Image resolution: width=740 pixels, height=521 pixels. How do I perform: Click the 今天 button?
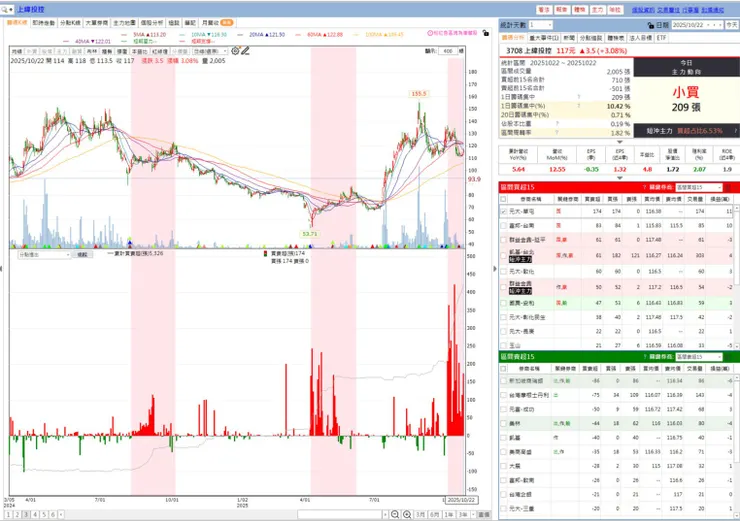(x=732, y=25)
